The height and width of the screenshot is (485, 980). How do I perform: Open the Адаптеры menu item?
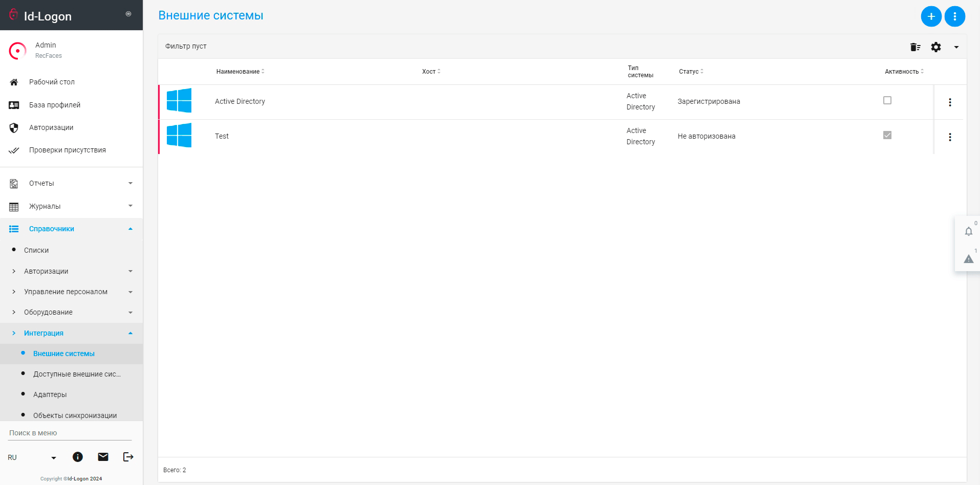[50, 394]
